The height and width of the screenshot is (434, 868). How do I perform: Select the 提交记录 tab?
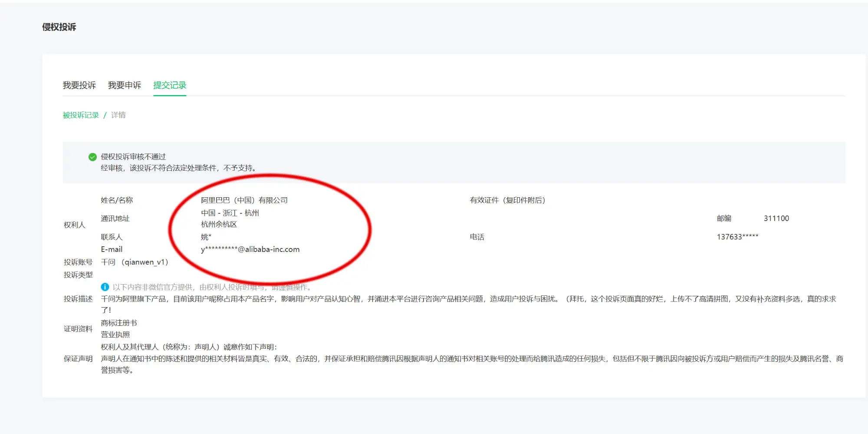[169, 85]
